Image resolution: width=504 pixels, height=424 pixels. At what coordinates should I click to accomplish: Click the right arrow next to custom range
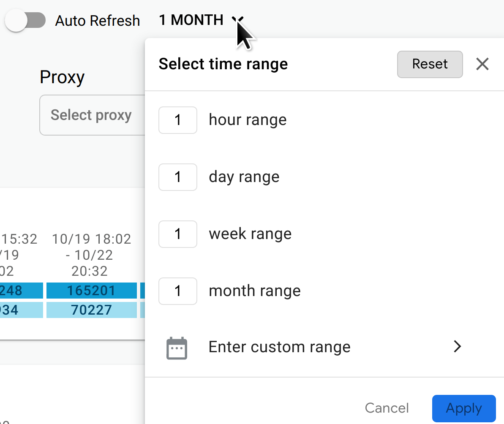[x=457, y=346]
